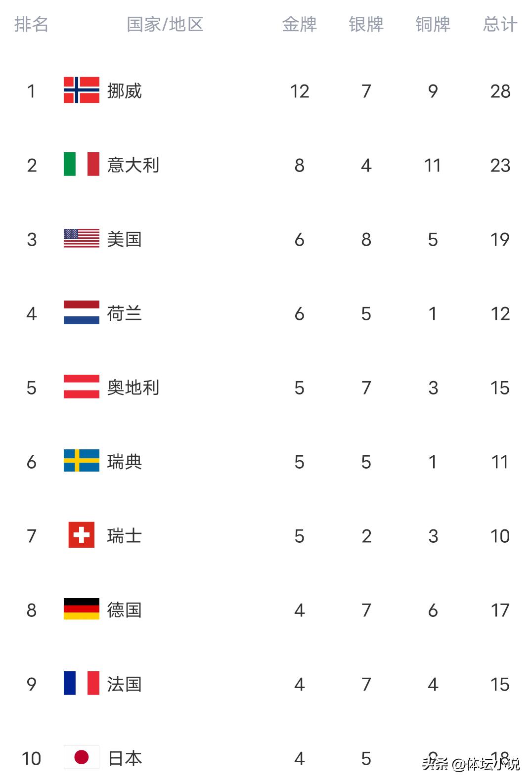
Task: Tap the Switzerland flag icon
Action: pyautogui.click(x=81, y=535)
